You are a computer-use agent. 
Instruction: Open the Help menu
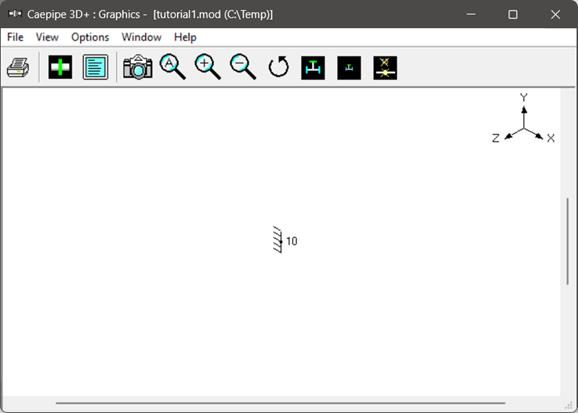point(185,37)
